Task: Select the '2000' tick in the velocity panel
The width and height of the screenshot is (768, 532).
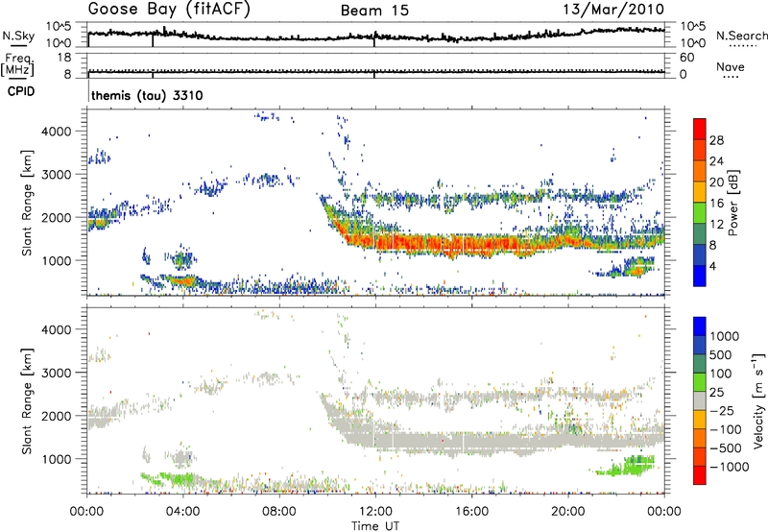Action: click(x=56, y=416)
